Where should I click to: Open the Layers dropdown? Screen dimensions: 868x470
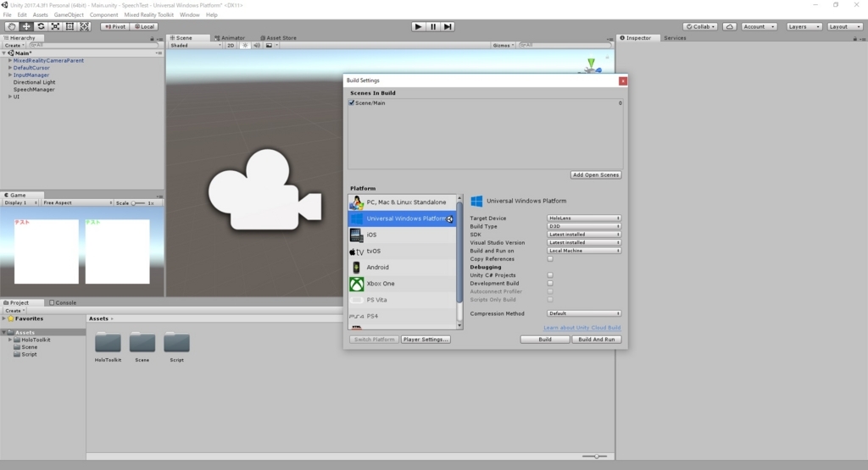(804, 26)
